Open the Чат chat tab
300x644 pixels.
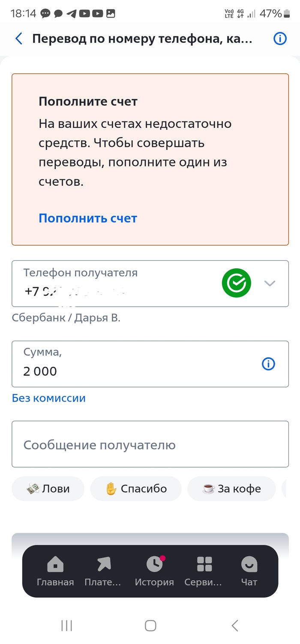coord(249,571)
